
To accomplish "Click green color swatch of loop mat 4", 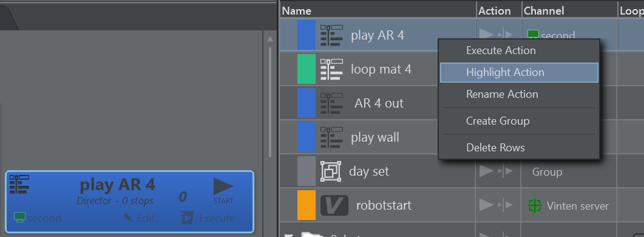I will point(307,69).
